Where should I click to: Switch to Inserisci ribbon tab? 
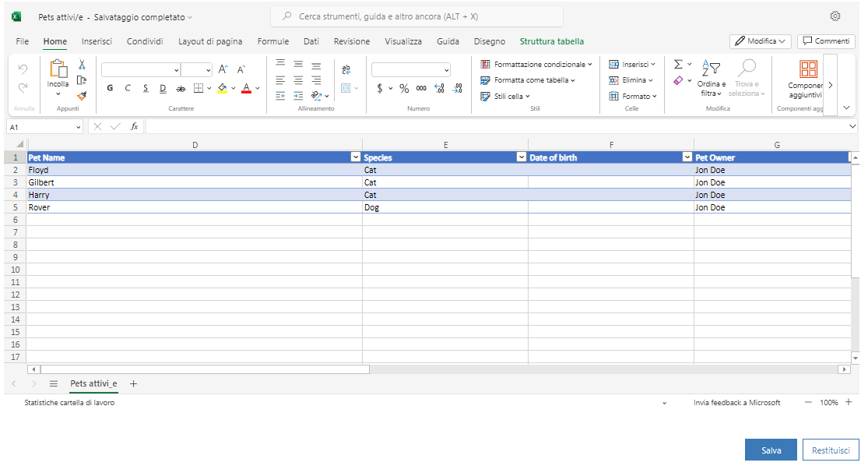coord(97,41)
